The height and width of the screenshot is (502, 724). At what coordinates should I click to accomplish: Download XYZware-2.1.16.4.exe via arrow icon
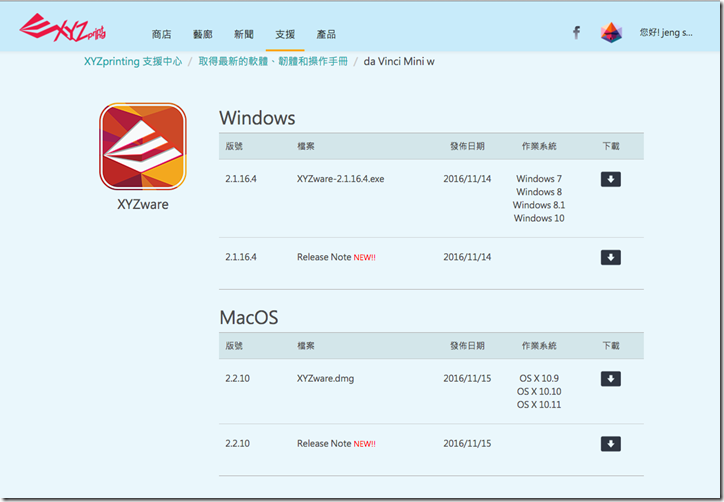tap(610, 179)
